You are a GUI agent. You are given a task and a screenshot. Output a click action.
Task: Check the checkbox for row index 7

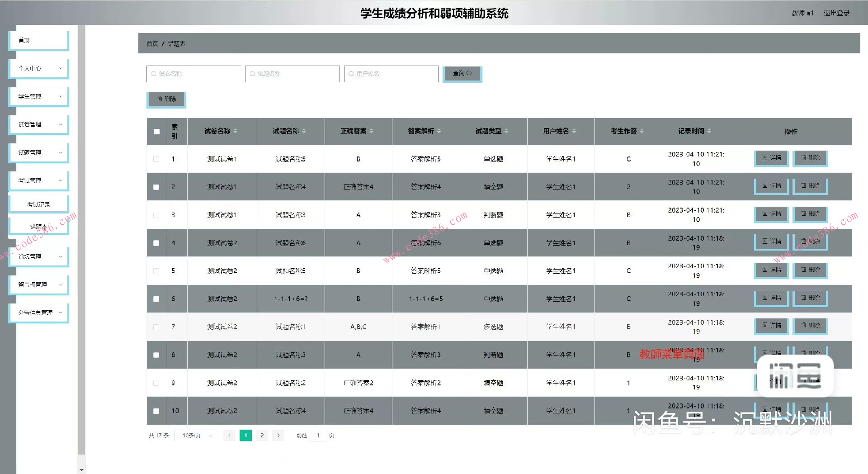click(156, 327)
